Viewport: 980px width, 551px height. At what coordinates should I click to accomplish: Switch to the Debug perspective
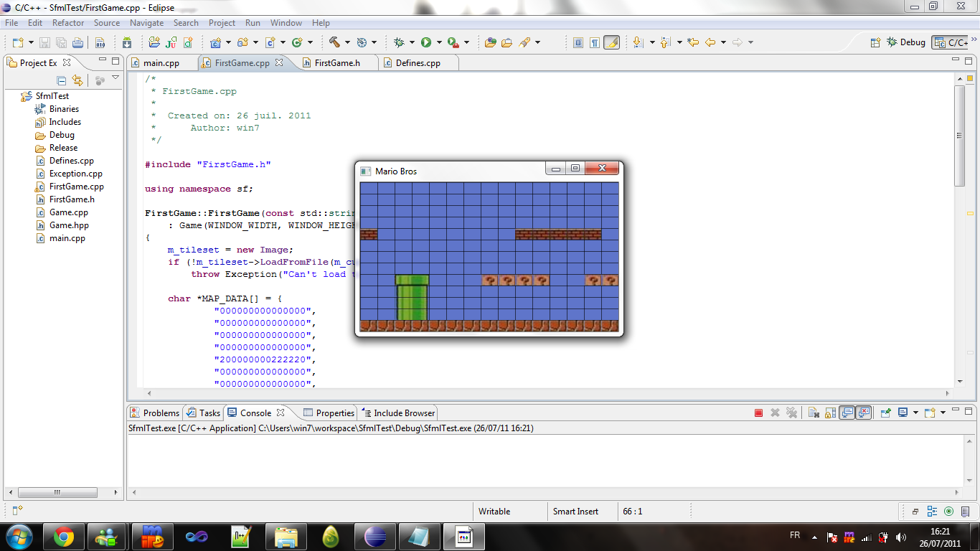pyautogui.click(x=907, y=42)
